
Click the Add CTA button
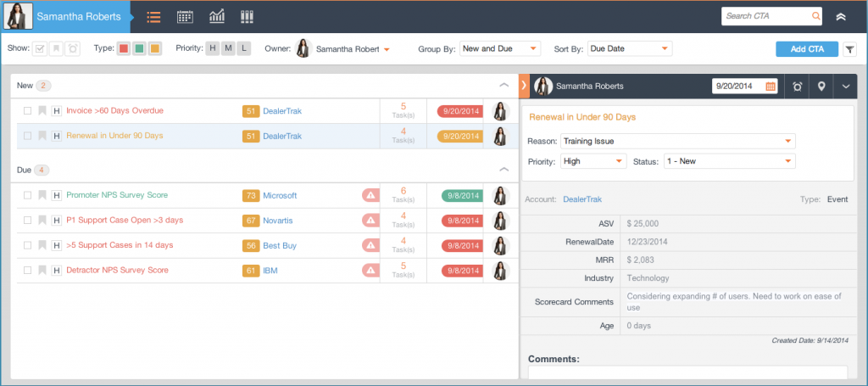[806, 49]
